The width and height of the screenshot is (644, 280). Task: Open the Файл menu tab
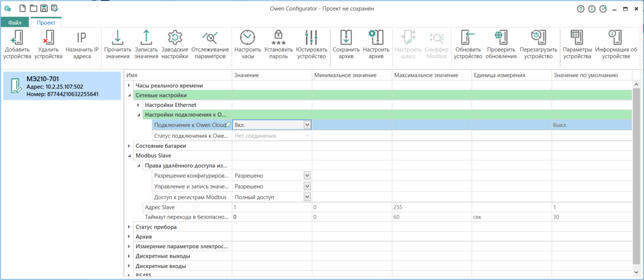[x=14, y=22]
